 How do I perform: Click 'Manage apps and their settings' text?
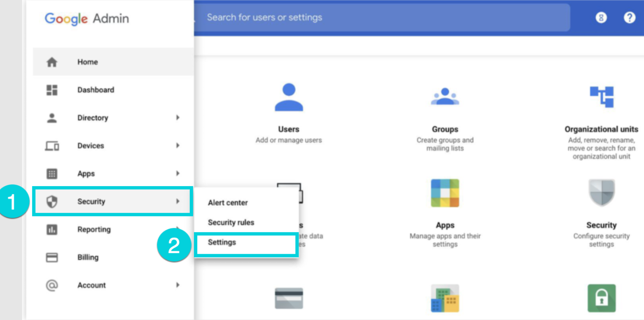tap(445, 240)
